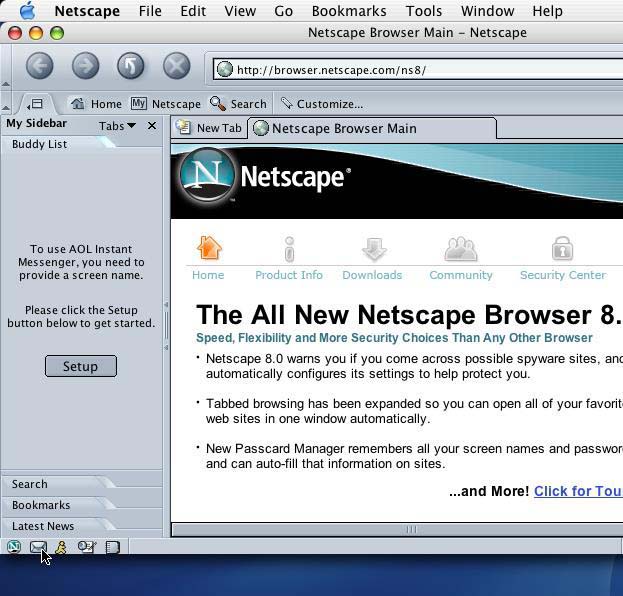Screen dimensions: 623x596
Task: Open the Tabs dropdown in My Sidebar
Action: click(x=117, y=126)
